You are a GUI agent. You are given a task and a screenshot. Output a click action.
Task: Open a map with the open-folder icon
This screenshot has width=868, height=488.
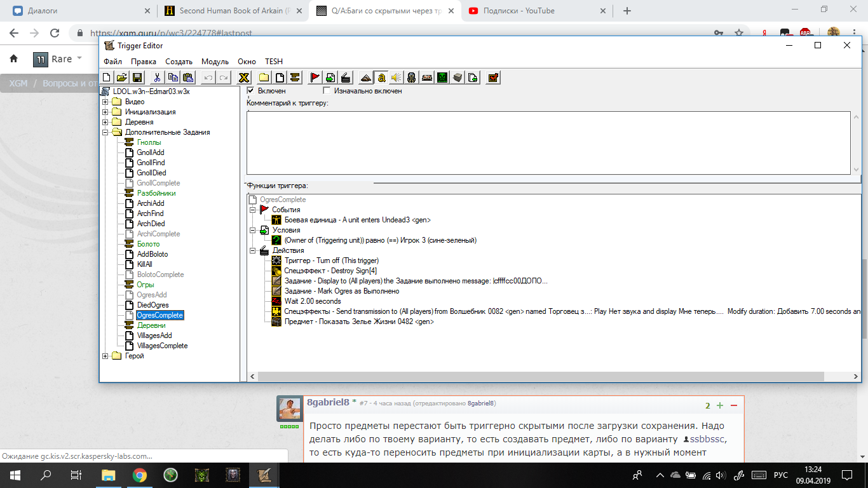pos(121,78)
